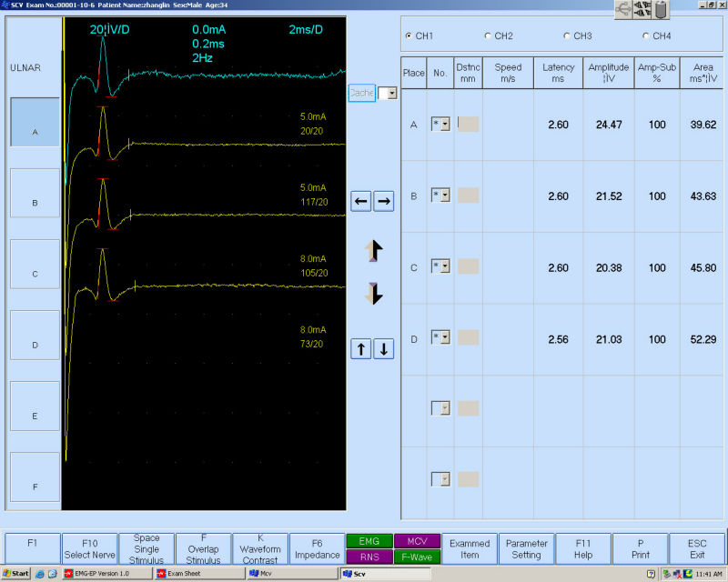Click F10 Select Nerve button
The image size is (728, 582).
tap(89, 548)
